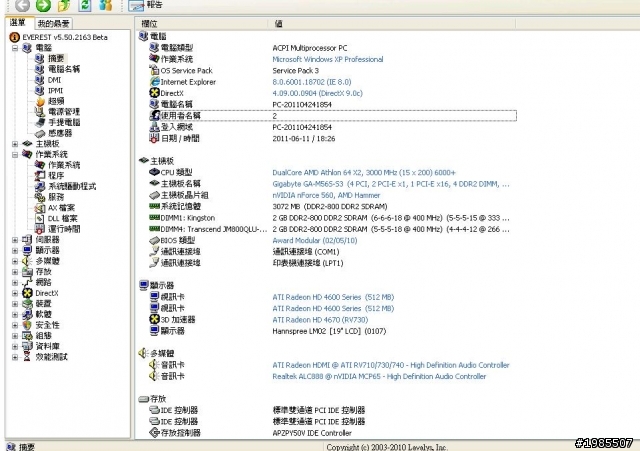The image size is (640, 451).
Task: Select the 存放控制器 row
Action: click(x=333, y=433)
